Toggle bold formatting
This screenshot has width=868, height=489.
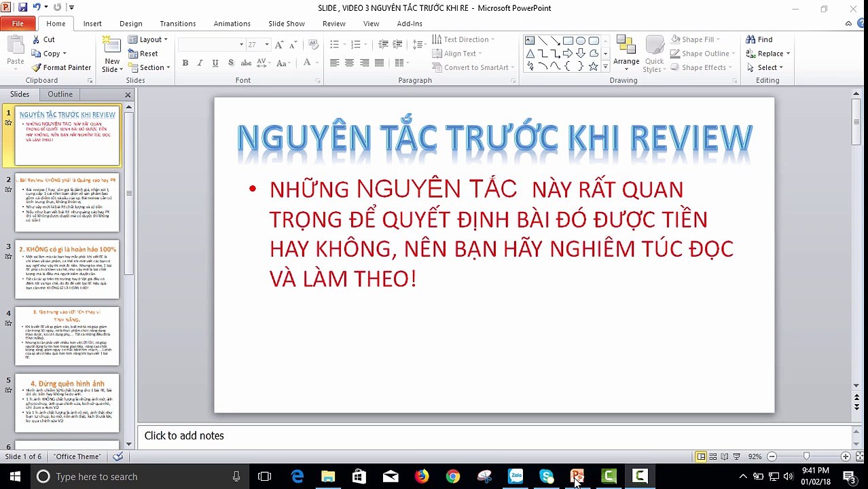pyautogui.click(x=185, y=62)
